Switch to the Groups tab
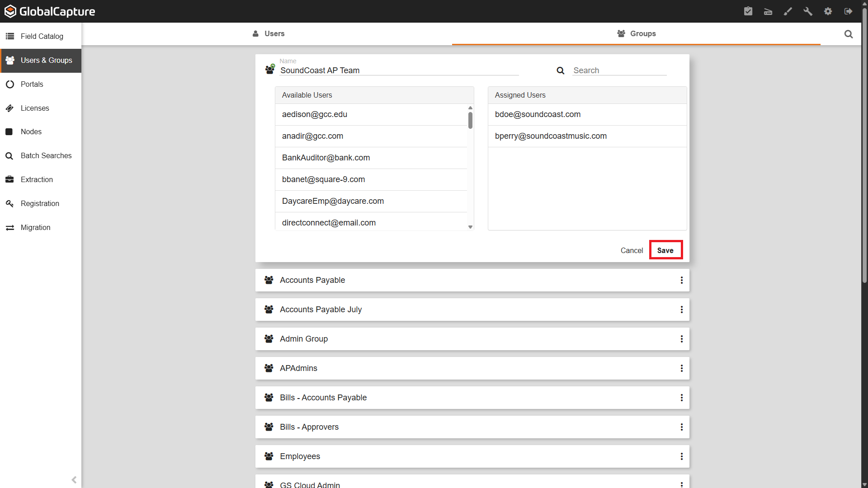Image resolution: width=868 pixels, height=488 pixels. pos(637,34)
